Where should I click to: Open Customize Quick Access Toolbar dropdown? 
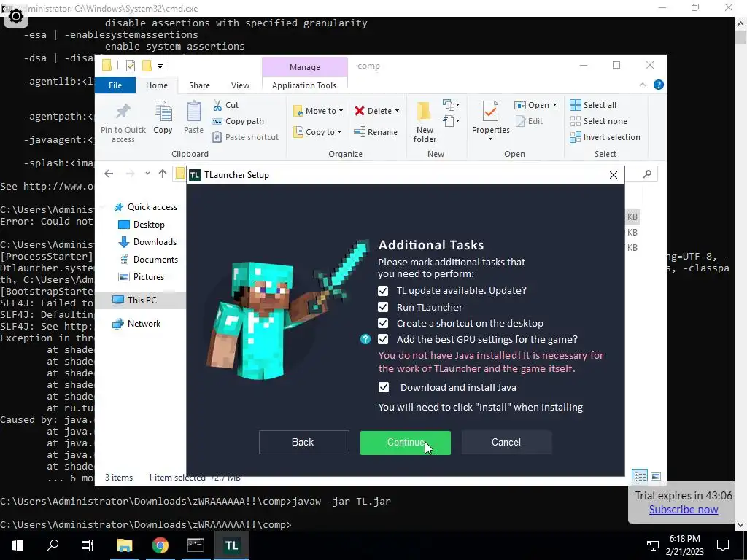coord(160,66)
